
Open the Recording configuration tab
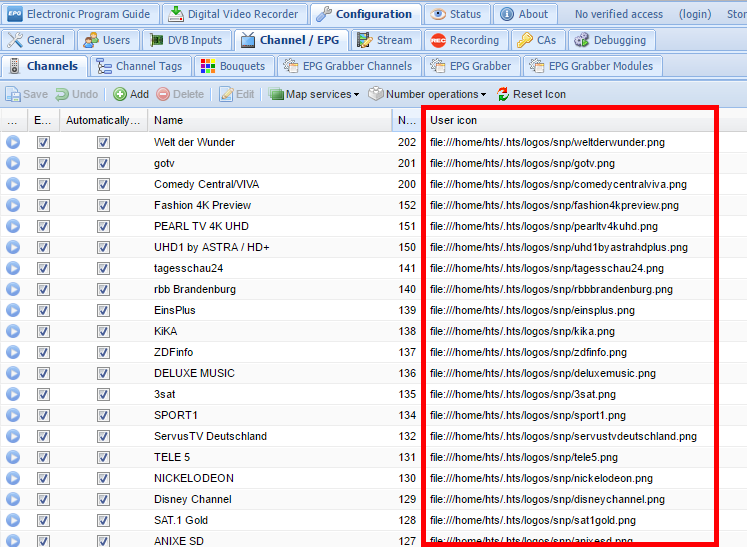(465, 40)
